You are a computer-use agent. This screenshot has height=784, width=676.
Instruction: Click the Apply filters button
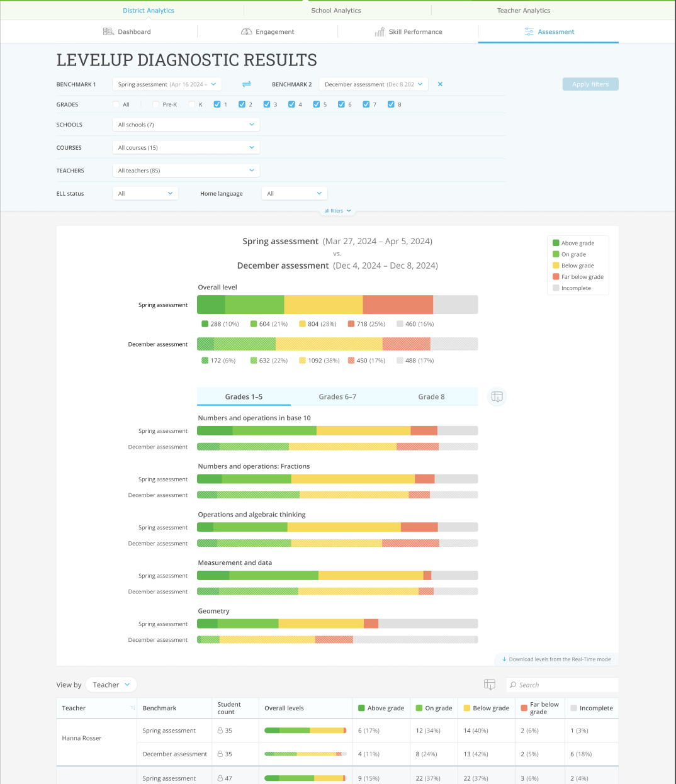point(590,84)
